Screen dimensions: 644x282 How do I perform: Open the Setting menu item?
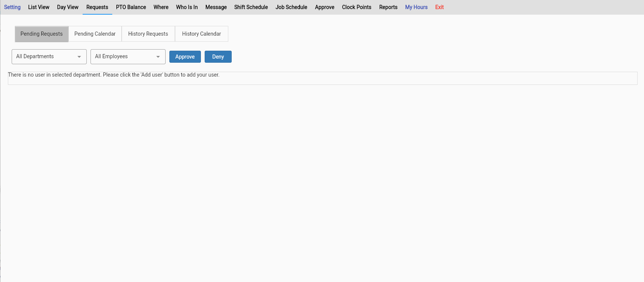[12, 7]
